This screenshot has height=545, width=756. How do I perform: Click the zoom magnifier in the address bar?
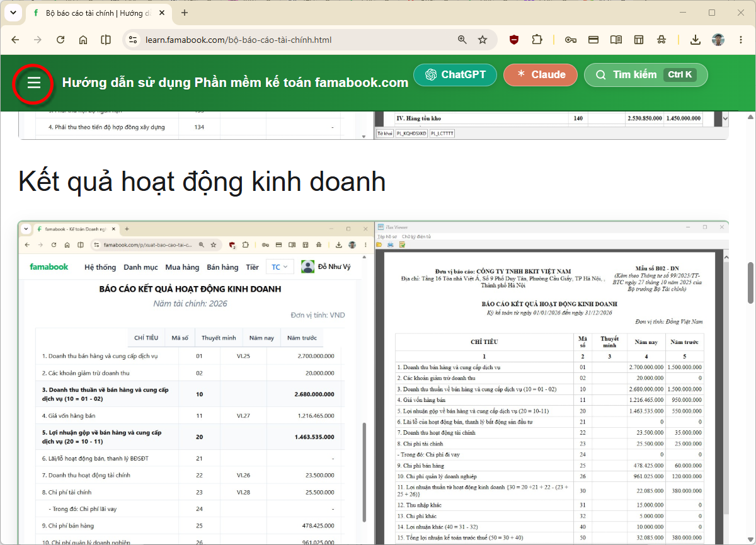462,40
